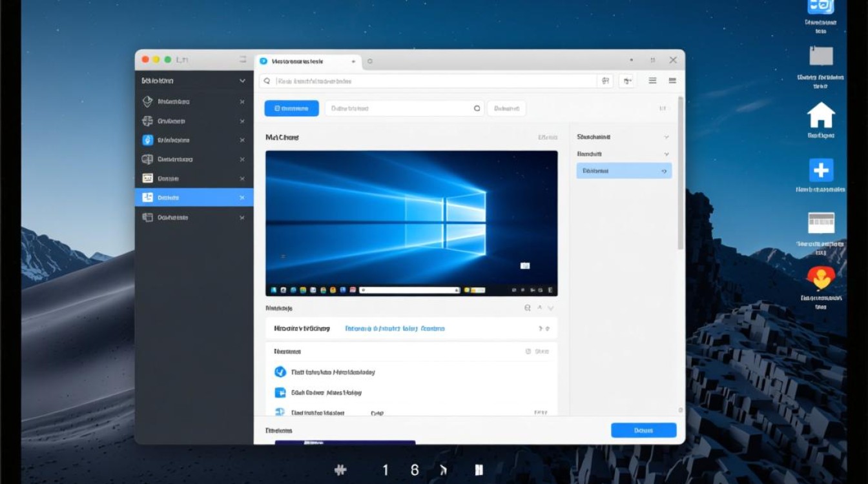Select the highlighted blue item in the right panel
Viewport: 868px width, 484px height.
tap(623, 171)
